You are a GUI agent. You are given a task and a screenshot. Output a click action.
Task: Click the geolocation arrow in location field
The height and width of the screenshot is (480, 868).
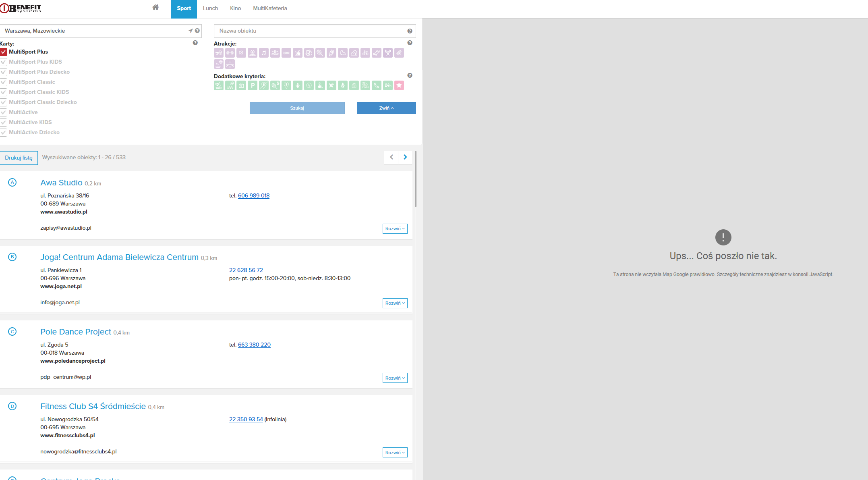191,31
